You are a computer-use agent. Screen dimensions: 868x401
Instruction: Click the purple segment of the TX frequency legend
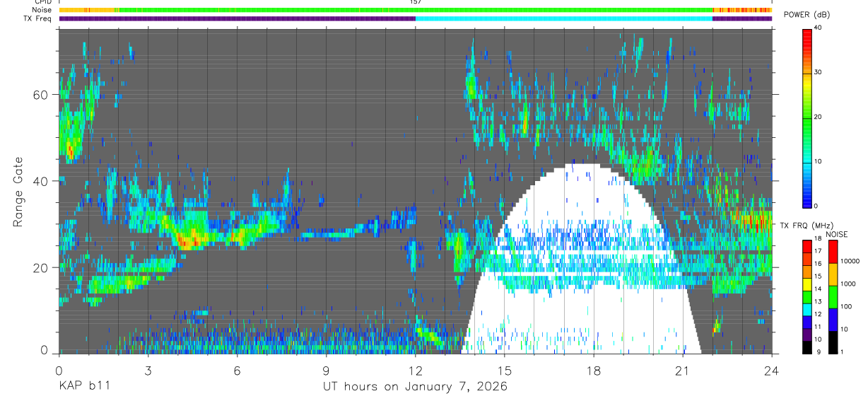coord(807,335)
